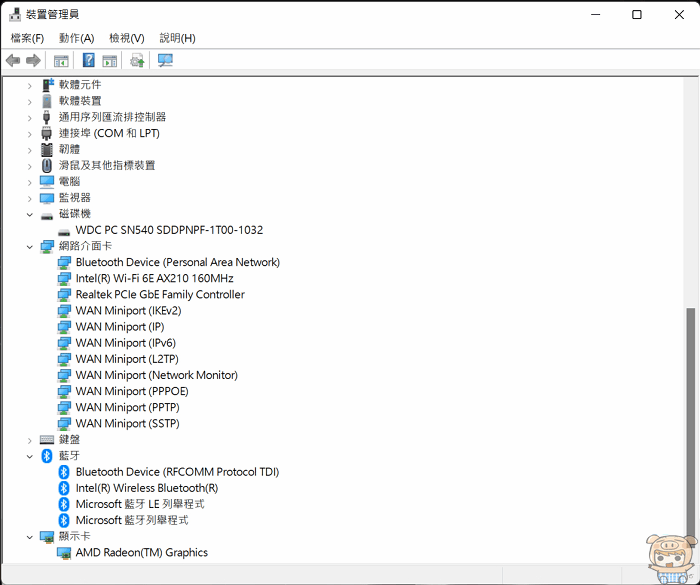The width and height of the screenshot is (700, 585).
Task: Select Microsoft 藍牙列舉程式 entry
Action: point(132,520)
